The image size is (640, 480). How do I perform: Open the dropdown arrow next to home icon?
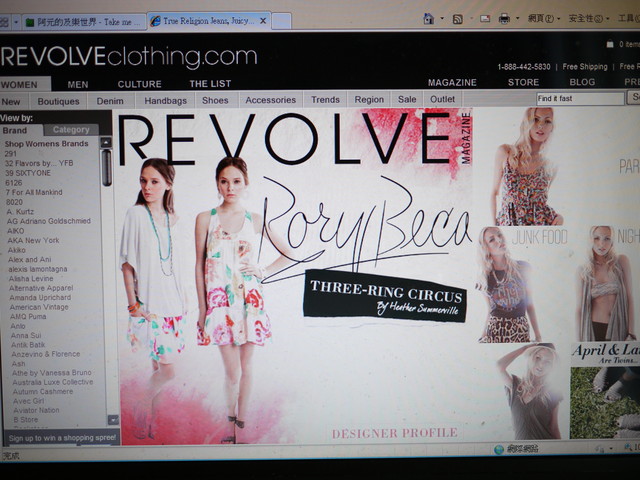point(442,19)
